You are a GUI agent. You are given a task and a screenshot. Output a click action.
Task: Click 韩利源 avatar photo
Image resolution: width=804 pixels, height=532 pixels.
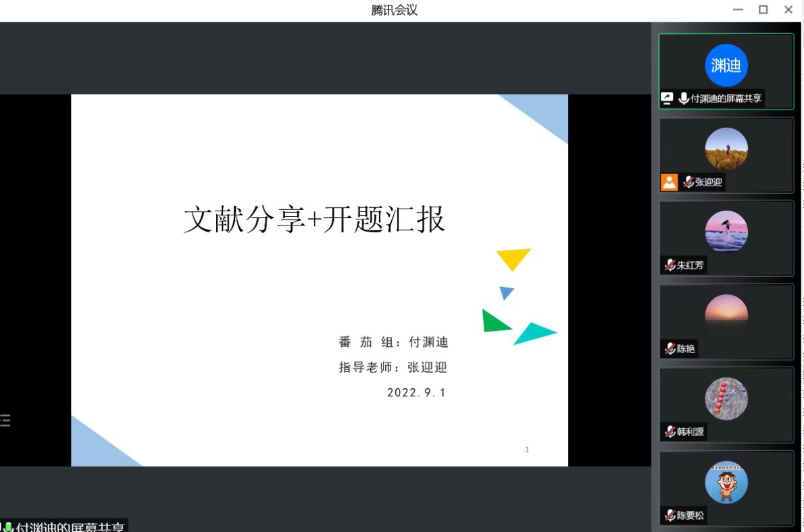click(x=726, y=399)
